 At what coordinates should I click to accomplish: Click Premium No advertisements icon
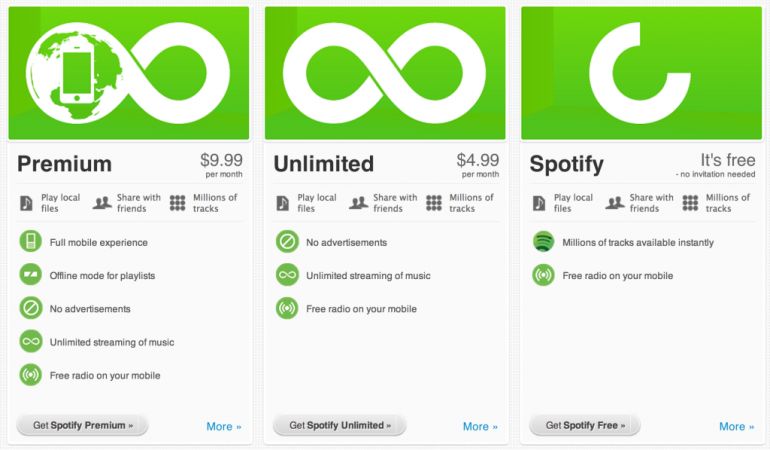[x=31, y=308]
